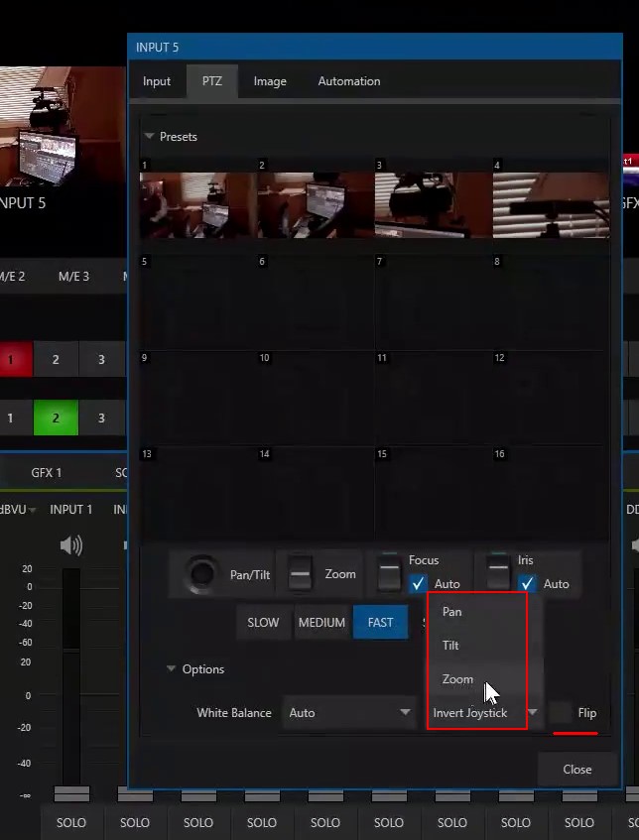This screenshot has height=840, width=639.
Task: Click the Focus control slider
Action: 390,572
